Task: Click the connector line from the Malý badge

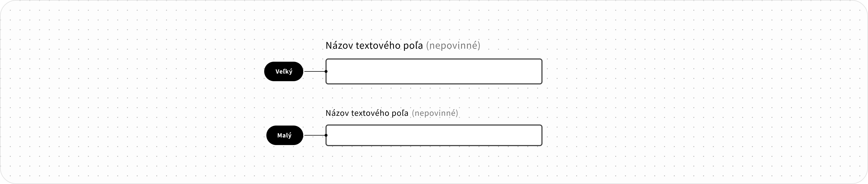Action: point(314,135)
